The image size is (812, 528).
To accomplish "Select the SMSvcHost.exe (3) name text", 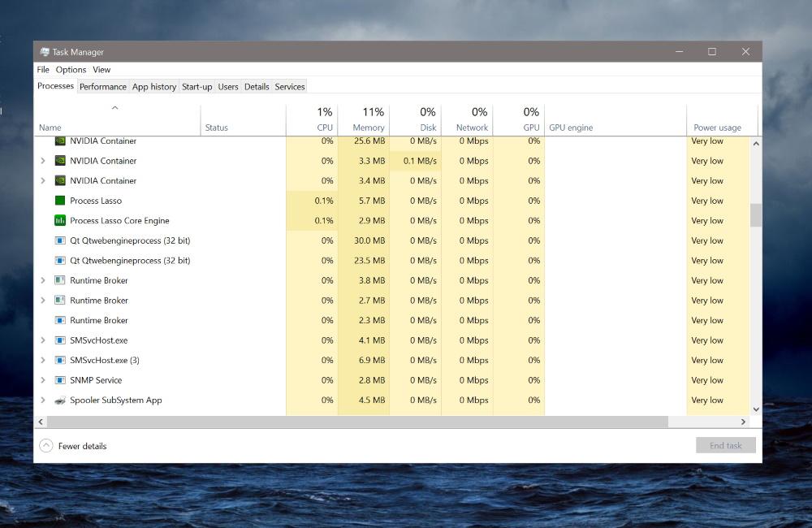I will point(105,360).
